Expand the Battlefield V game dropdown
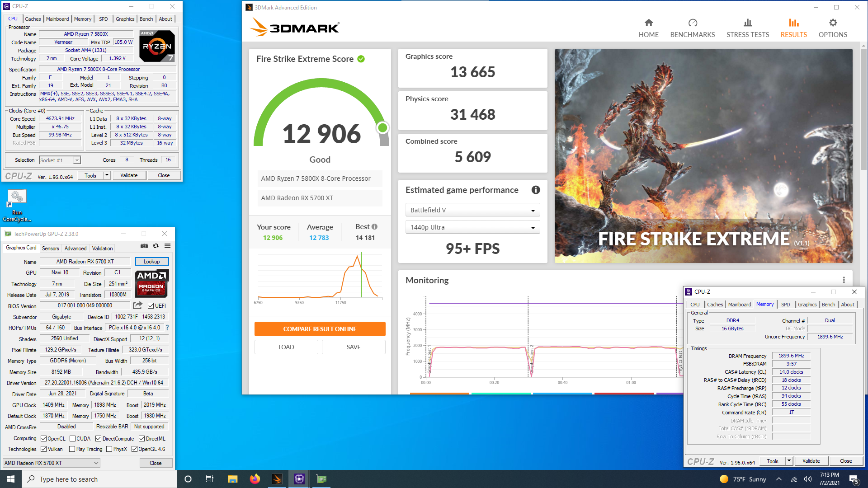Screen dimensions: 868x488 472,210
